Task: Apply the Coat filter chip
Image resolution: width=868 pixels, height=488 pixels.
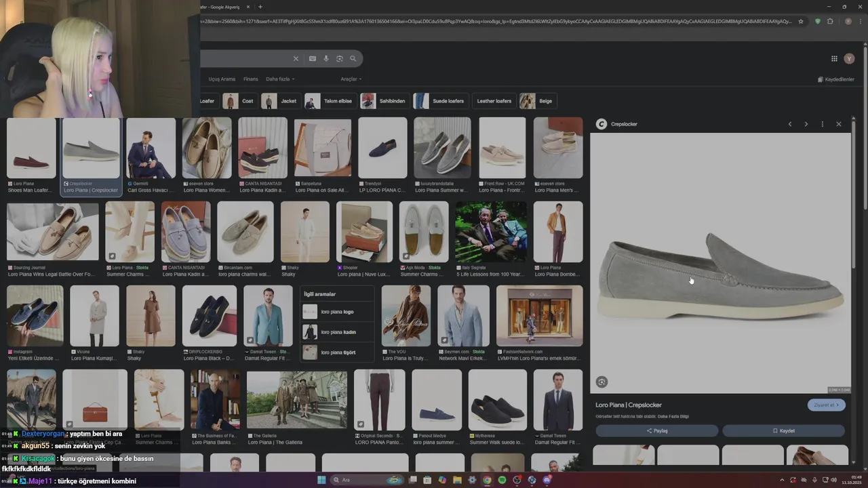Action: tap(239, 101)
